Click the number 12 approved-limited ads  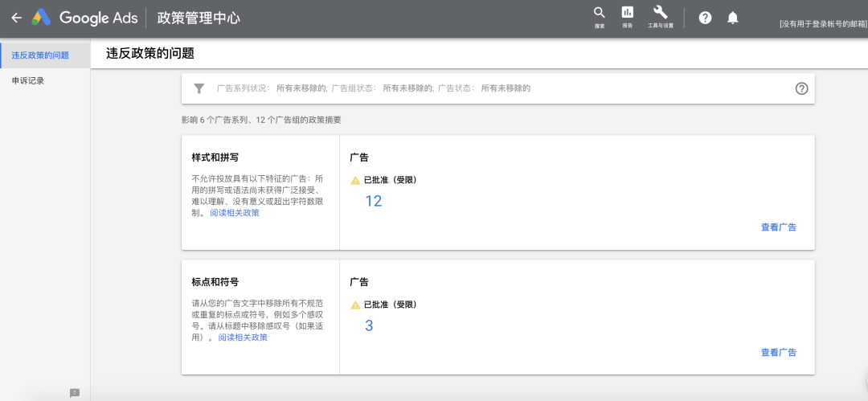tap(373, 201)
